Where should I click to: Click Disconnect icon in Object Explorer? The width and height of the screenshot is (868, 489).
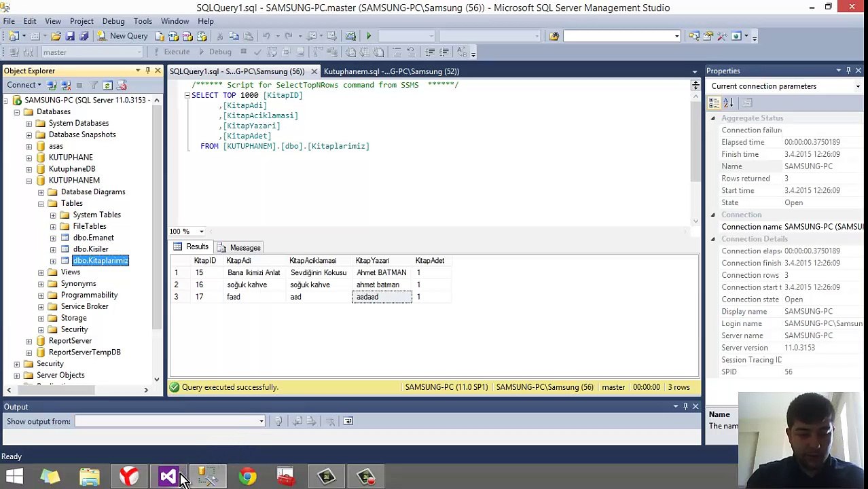(66, 85)
